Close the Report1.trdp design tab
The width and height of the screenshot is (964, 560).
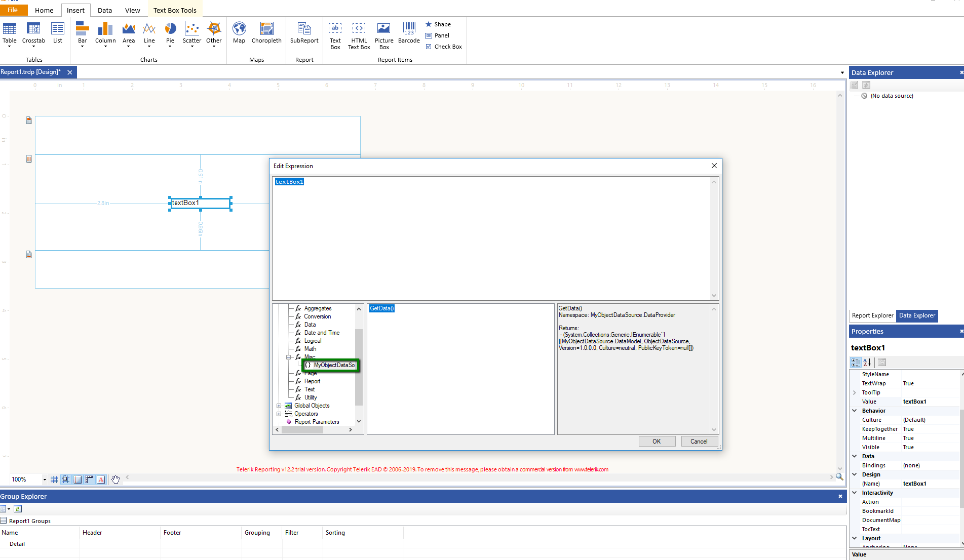pyautogui.click(x=70, y=72)
